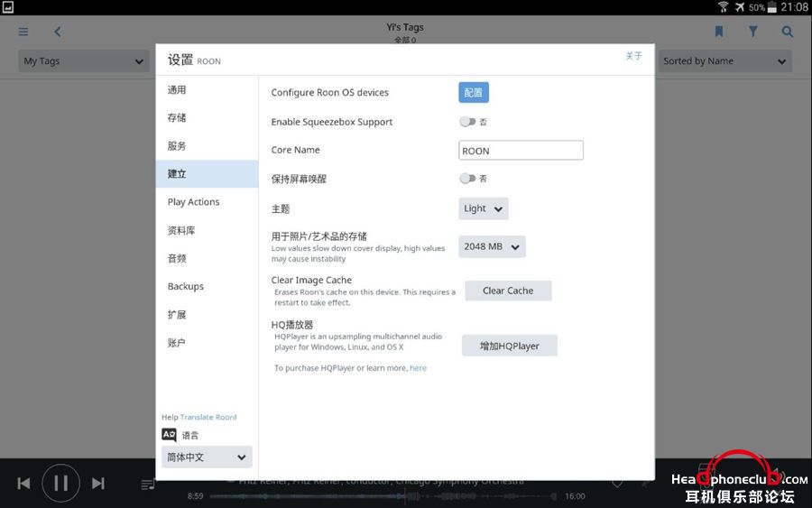Click the 增加HQPlayer button
The width and height of the screenshot is (812, 508).
(510, 346)
